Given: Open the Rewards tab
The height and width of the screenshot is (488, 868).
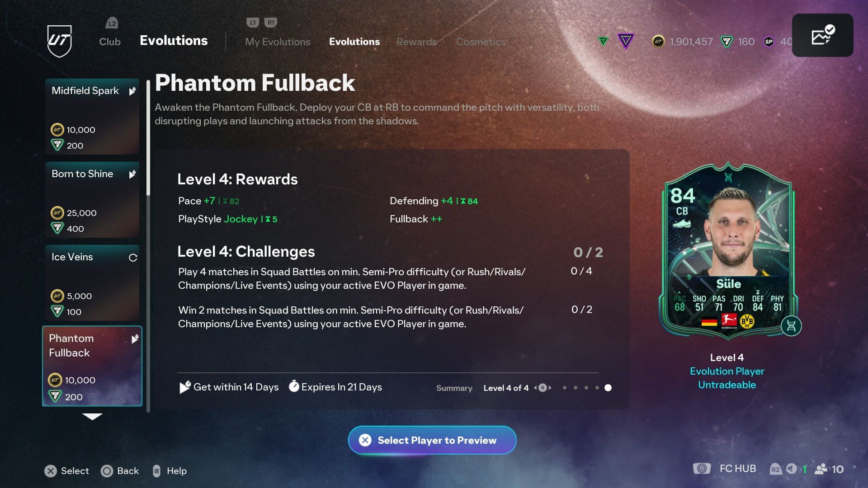Looking at the screenshot, I should pyautogui.click(x=416, y=42).
